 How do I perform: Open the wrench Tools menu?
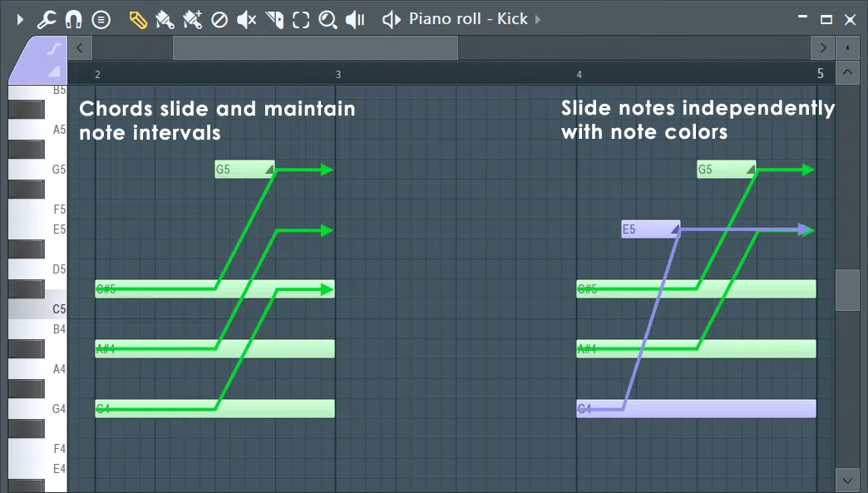[x=47, y=20]
